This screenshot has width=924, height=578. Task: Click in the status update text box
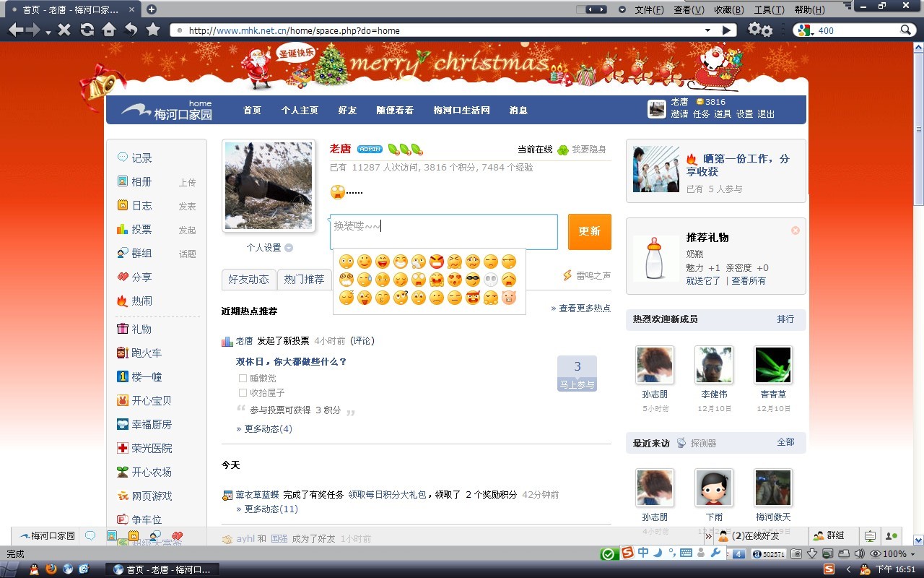point(444,231)
